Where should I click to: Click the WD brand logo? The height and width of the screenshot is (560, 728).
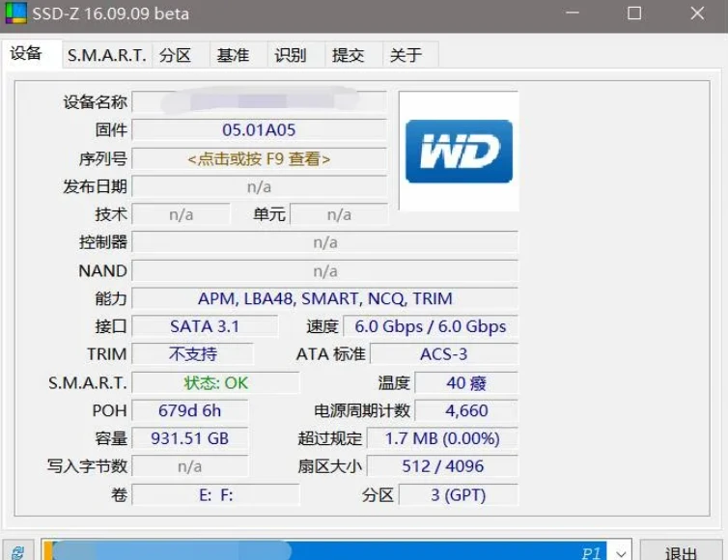pyautogui.click(x=459, y=152)
